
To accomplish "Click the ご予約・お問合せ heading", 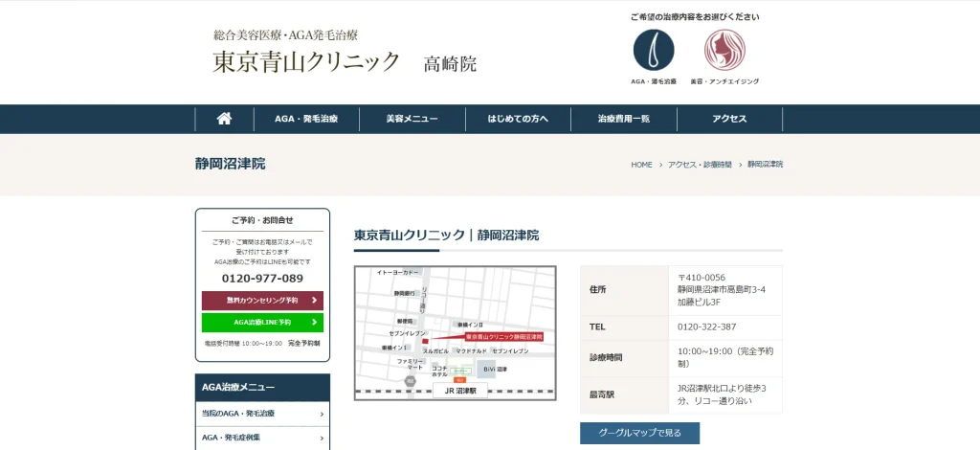I will pos(262,220).
